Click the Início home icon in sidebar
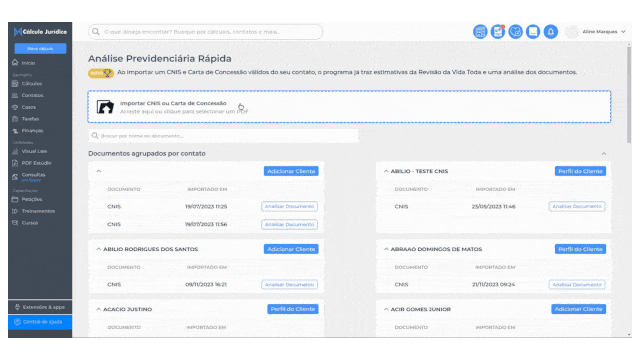Image resolution: width=640 pixels, height=360 pixels. coord(15,63)
